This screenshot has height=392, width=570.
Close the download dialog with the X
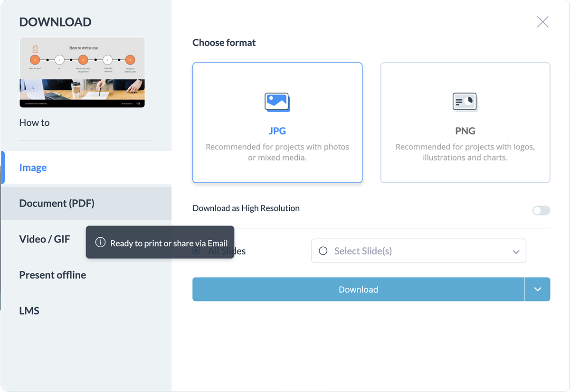coord(542,21)
